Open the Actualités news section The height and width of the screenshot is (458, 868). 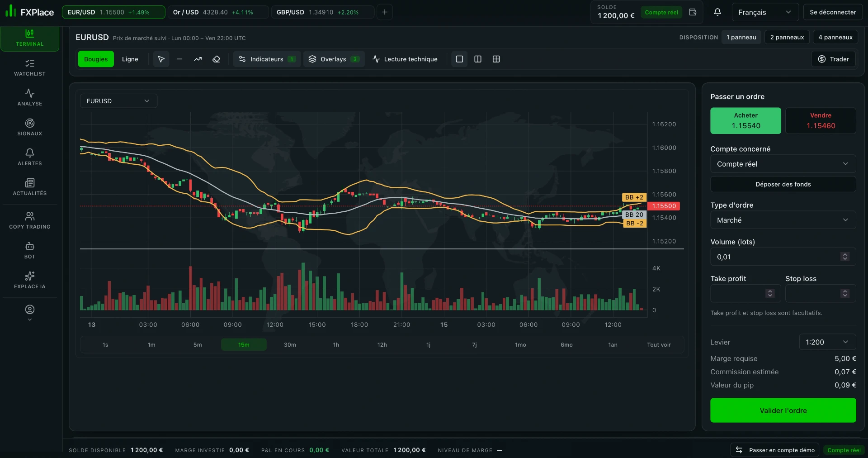pos(30,187)
